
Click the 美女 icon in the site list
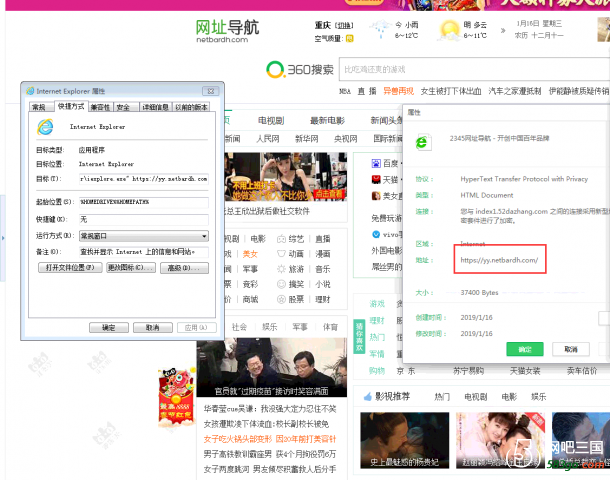point(376,196)
